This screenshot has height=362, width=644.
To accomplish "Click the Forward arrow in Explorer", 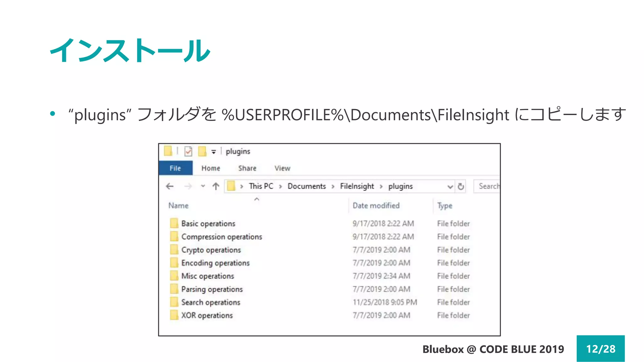I will pyautogui.click(x=188, y=186).
